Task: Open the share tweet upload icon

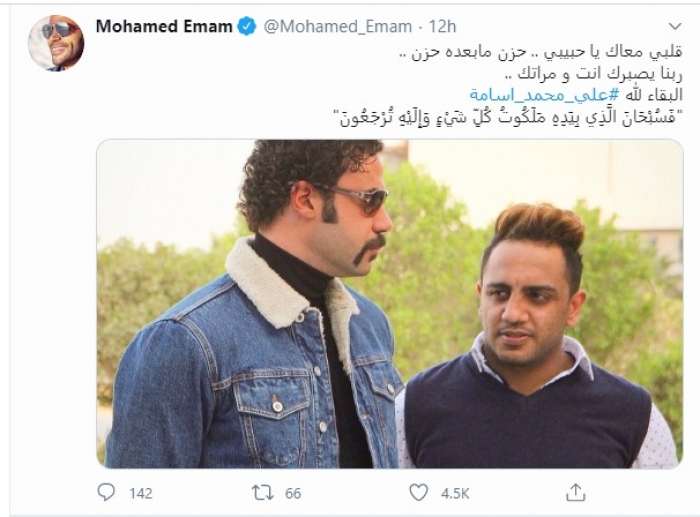Action: point(575,492)
